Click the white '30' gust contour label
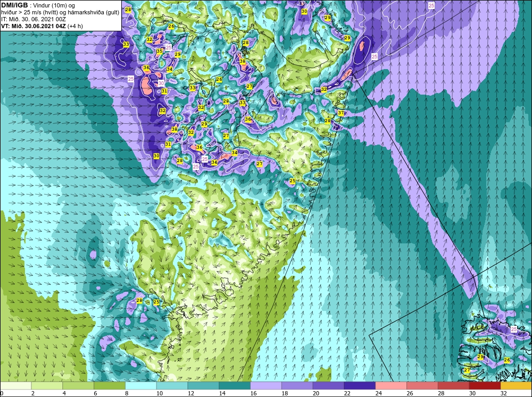Image resolution: width=532 pixels, height=397 pixels. point(161,83)
